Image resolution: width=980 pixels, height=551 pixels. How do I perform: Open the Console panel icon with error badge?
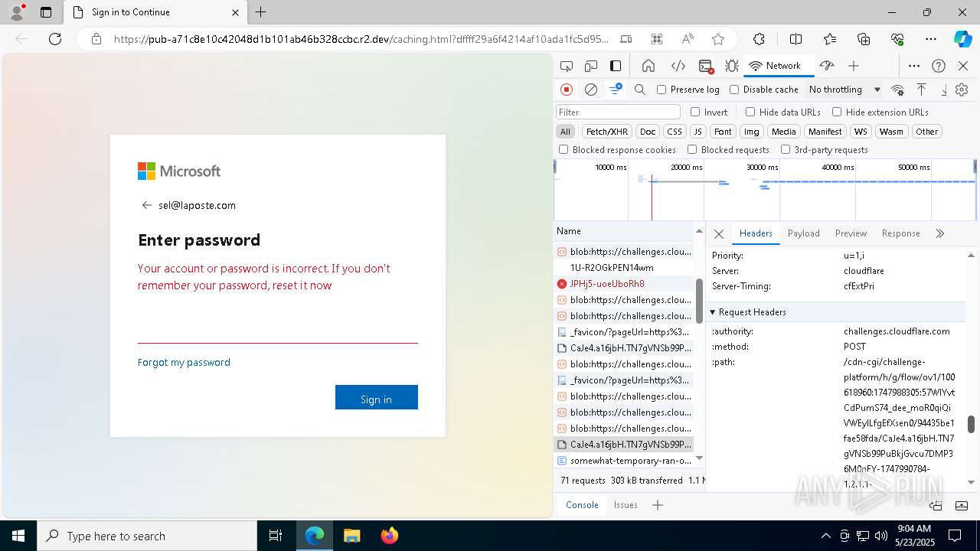pyautogui.click(x=706, y=66)
